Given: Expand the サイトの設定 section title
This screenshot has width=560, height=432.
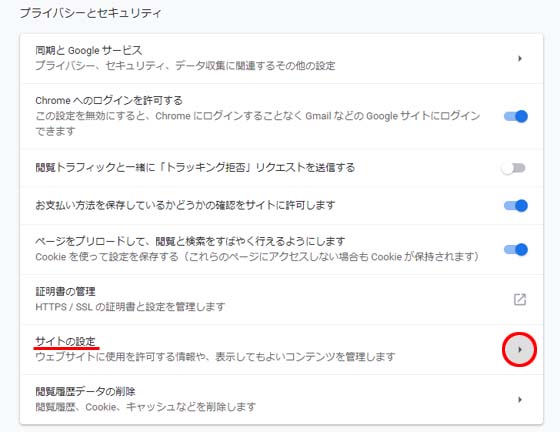Looking at the screenshot, I should [x=66, y=341].
